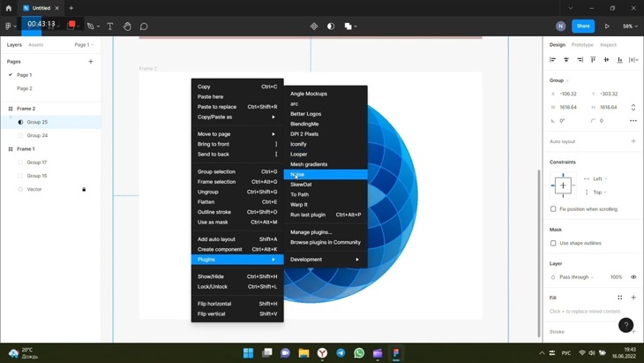Screen dimensions: 644x363
Task: Open the zoom level 58% dropdown
Action: 630,26
